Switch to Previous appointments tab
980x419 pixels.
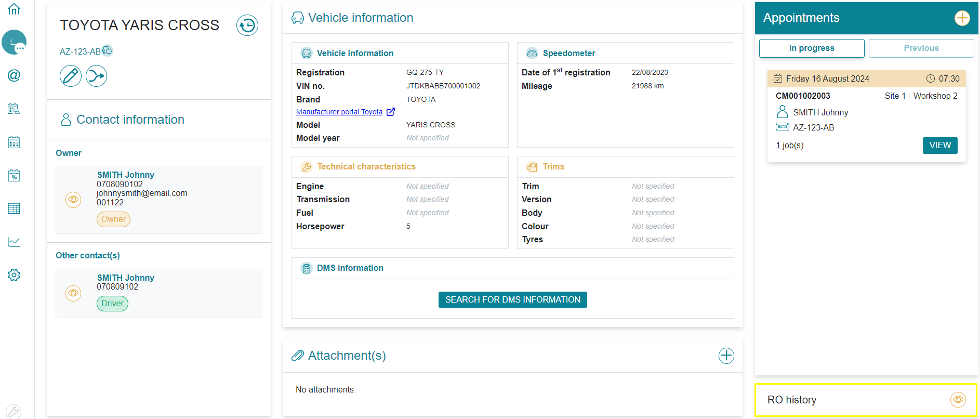click(x=921, y=48)
